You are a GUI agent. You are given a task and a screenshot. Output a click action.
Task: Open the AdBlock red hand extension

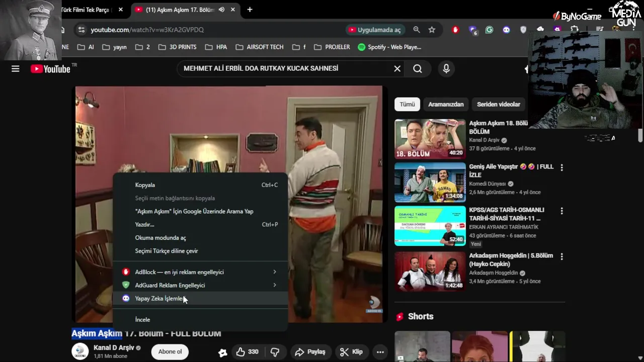[455, 30]
